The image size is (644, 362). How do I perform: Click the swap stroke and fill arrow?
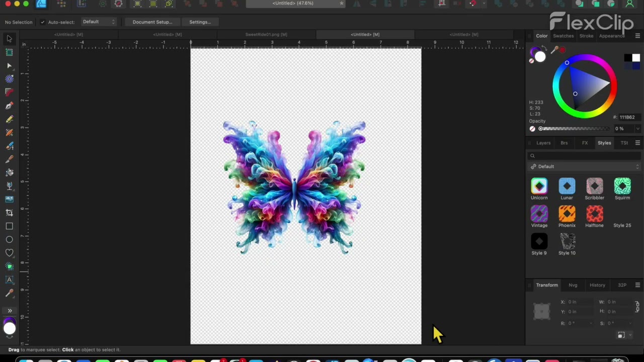[545, 48]
